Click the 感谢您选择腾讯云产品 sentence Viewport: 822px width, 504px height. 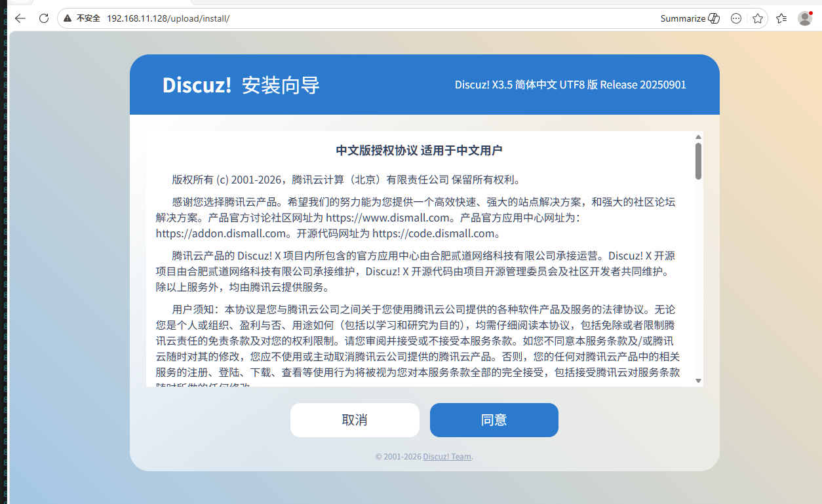coord(227,202)
